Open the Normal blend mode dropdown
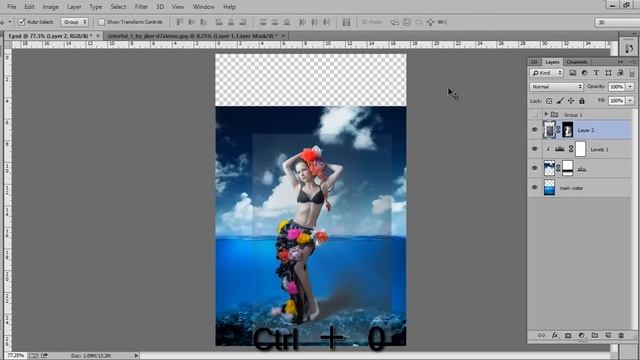Viewport: 640px width, 360px height. 556,87
